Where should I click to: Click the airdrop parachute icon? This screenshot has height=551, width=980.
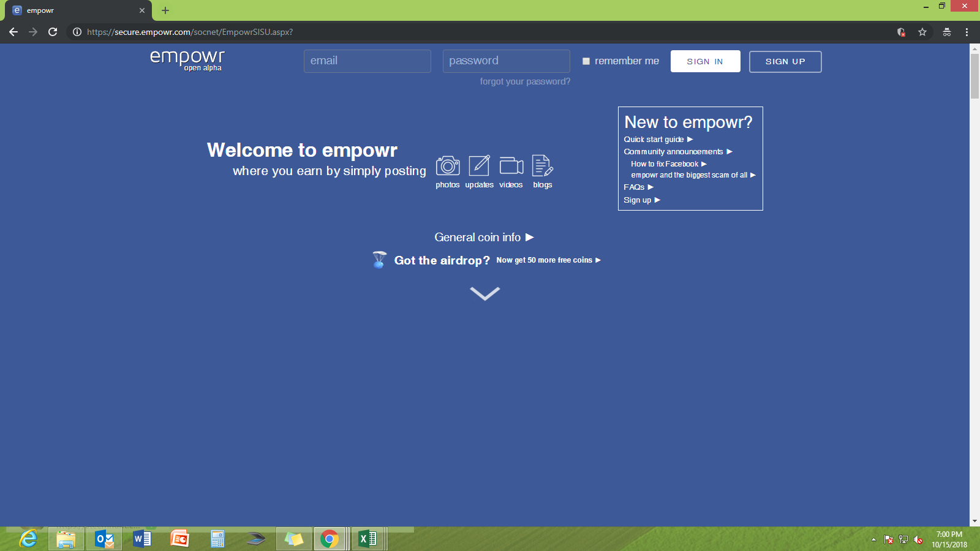[379, 260]
